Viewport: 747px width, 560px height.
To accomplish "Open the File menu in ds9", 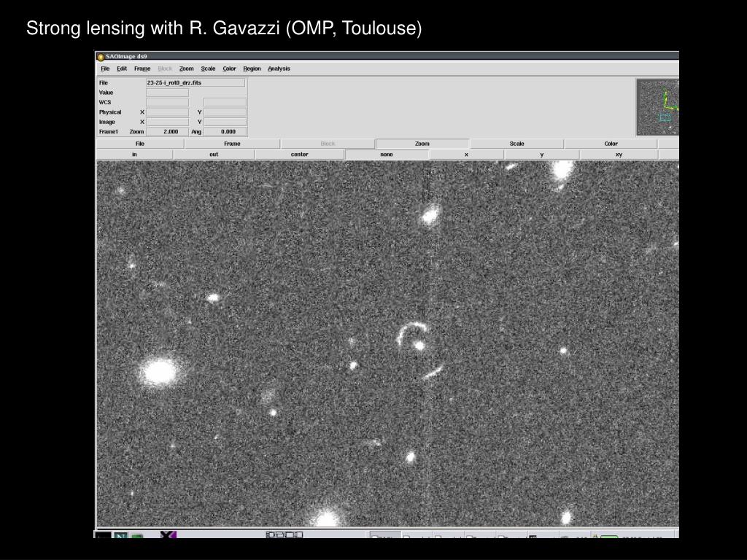I will click(105, 69).
